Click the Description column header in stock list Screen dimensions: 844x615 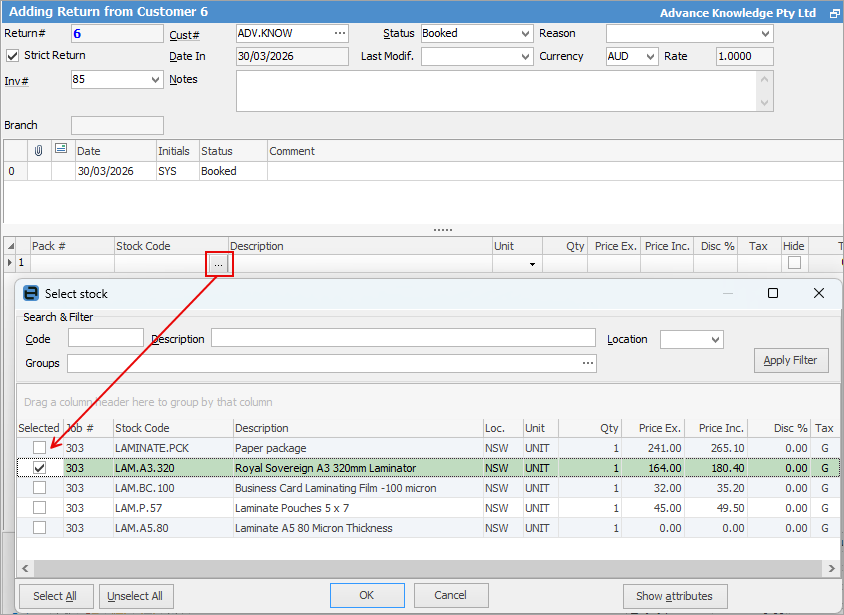click(x=355, y=428)
